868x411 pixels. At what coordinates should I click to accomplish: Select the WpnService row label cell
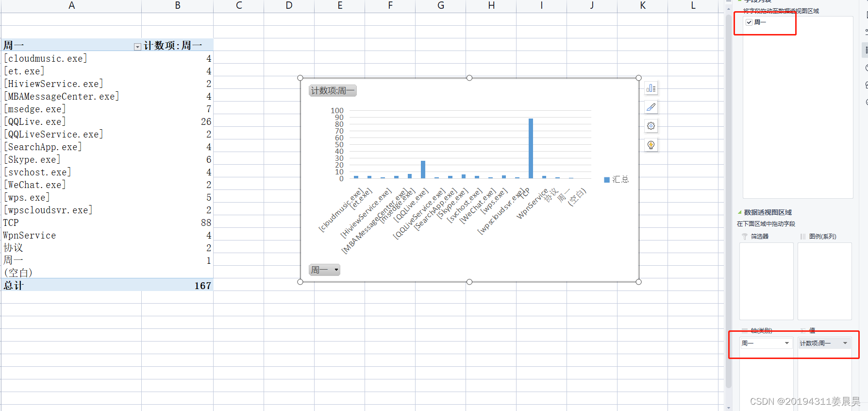(71, 235)
